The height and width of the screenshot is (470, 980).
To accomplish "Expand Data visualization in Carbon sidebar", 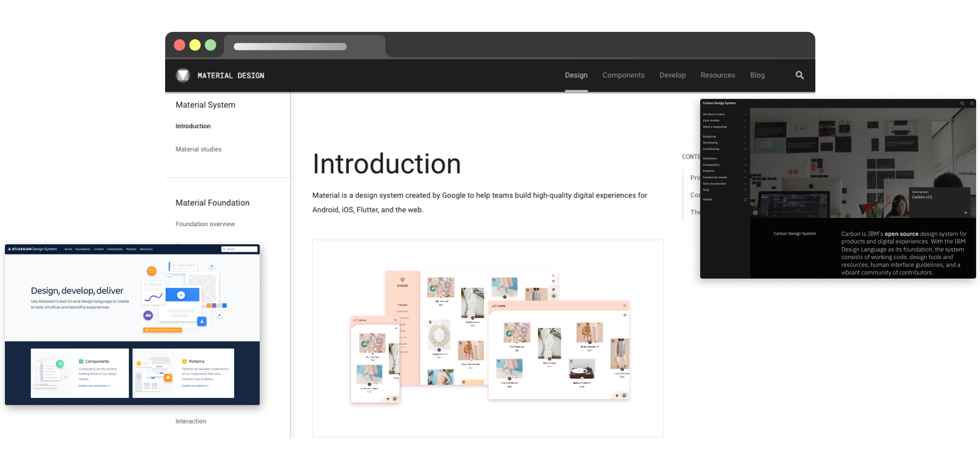I will point(725,184).
